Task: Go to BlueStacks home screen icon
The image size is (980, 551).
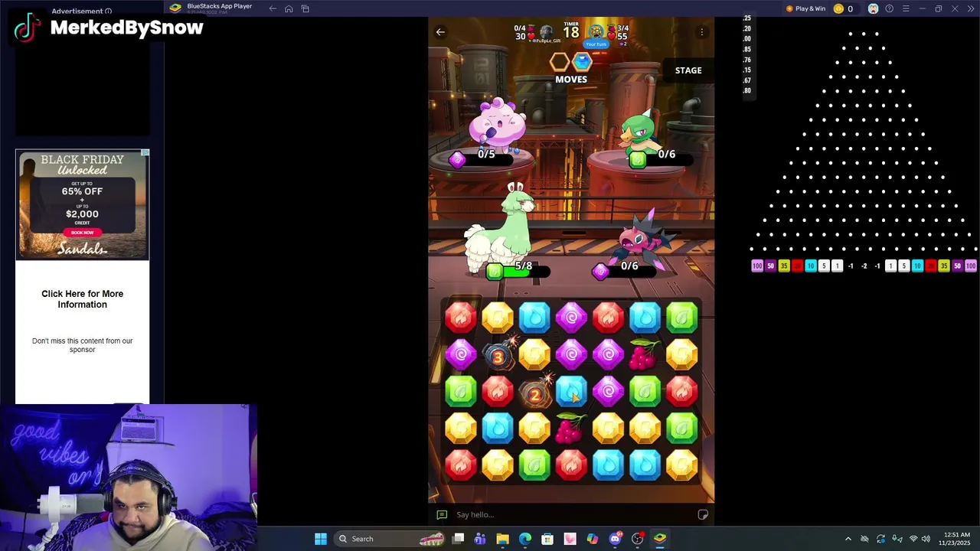Action: [x=289, y=8]
